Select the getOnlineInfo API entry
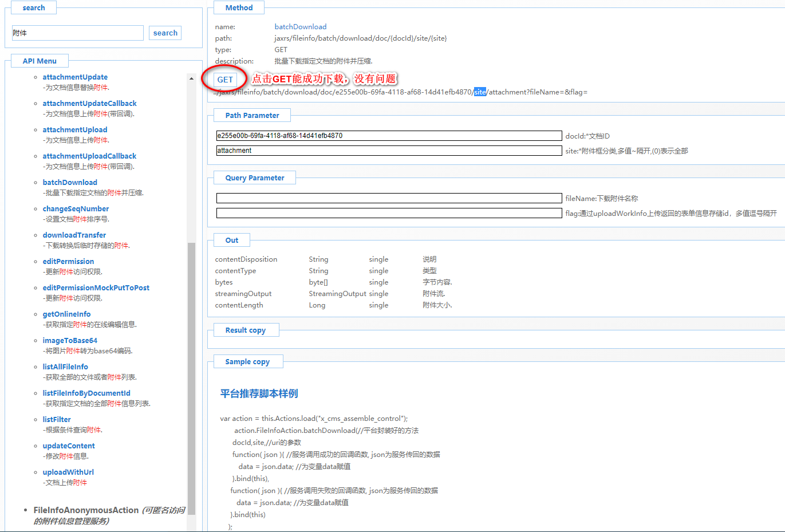Viewport: 785px width, 532px height. point(66,314)
